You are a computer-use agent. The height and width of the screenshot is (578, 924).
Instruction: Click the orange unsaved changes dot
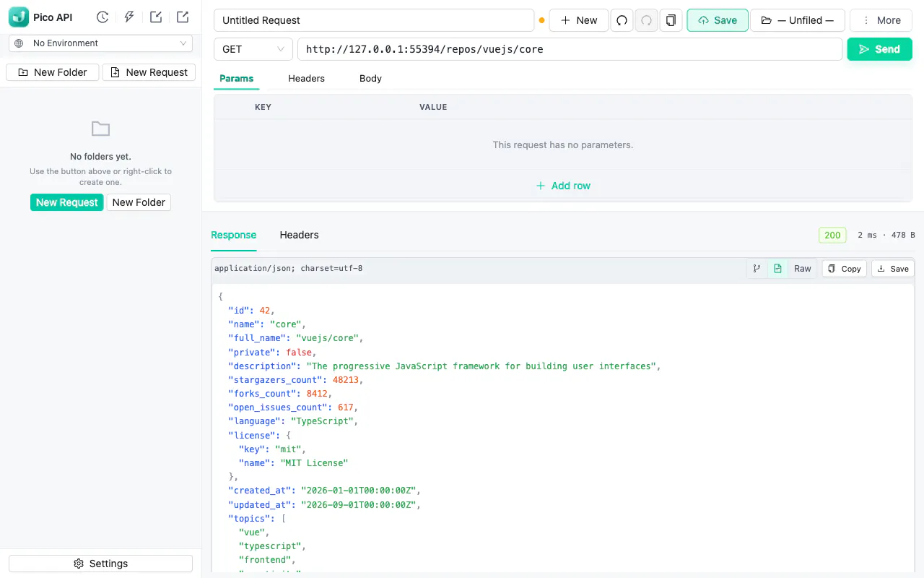541,20
